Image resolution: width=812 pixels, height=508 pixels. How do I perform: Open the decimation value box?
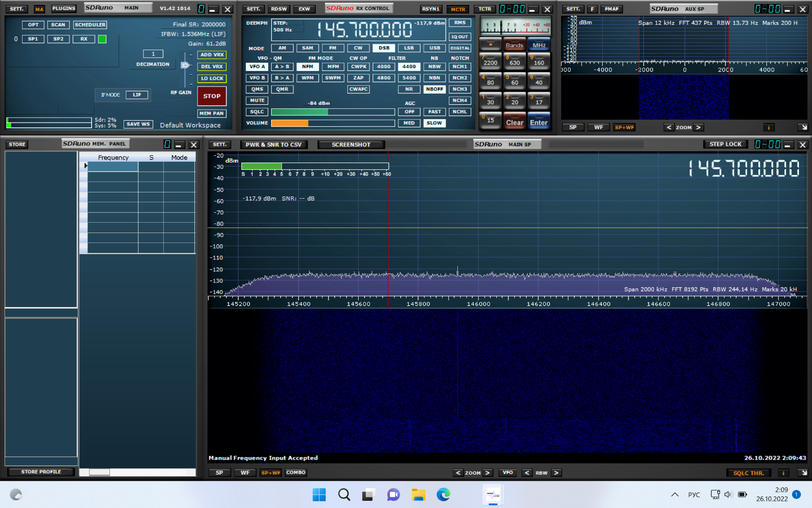pyautogui.click(x=153, y=54)
